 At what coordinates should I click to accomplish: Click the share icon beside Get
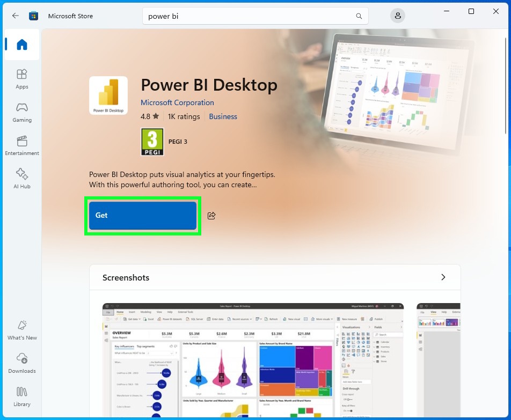(211, 216)
